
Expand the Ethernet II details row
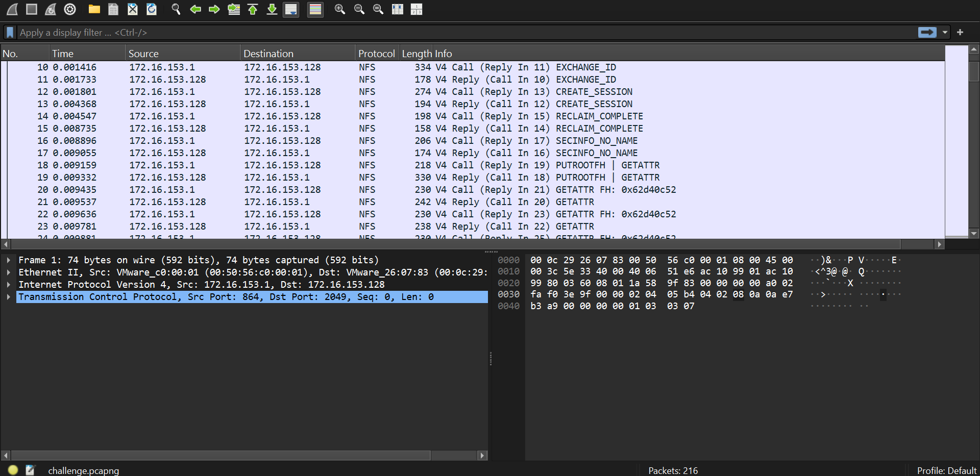pyautogui.click(x=9, y=272)
